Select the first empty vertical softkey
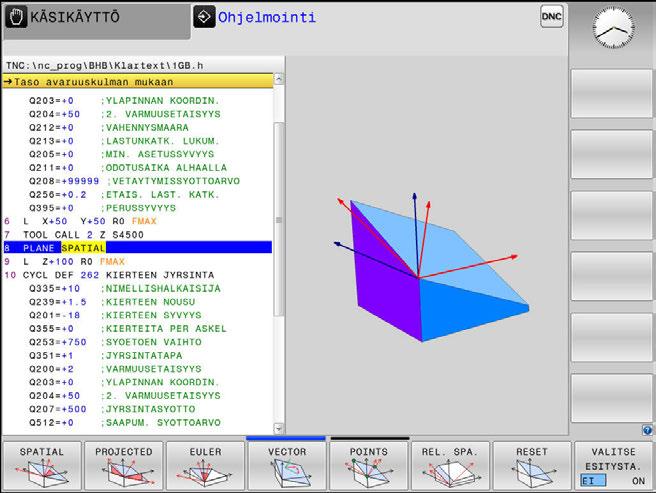The image size is (656, 493). (611, 94)
